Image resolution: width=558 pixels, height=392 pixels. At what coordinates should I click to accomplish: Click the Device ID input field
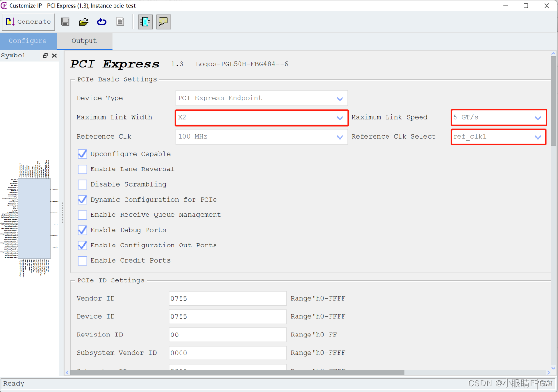point(228,316)
